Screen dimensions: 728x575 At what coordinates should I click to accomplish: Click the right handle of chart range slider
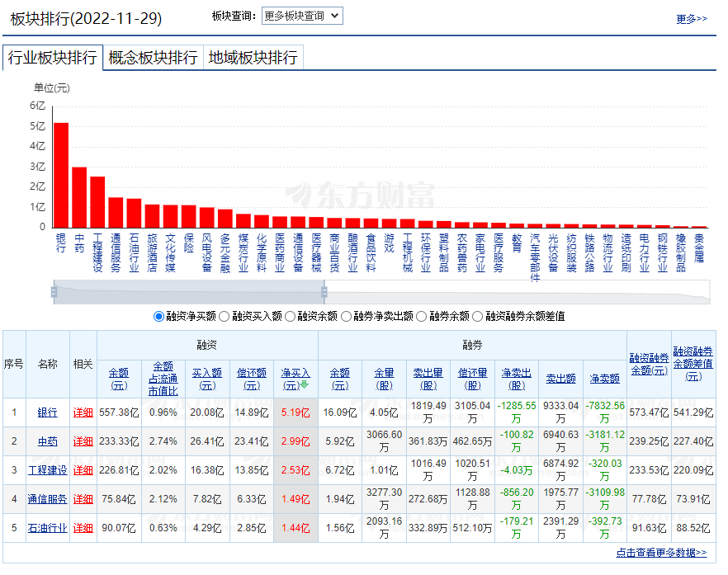coord(324,291)
